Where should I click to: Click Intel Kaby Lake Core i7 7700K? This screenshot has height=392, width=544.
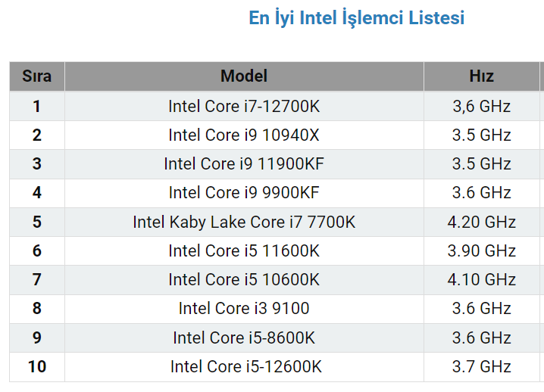click(x=244, y=222)
